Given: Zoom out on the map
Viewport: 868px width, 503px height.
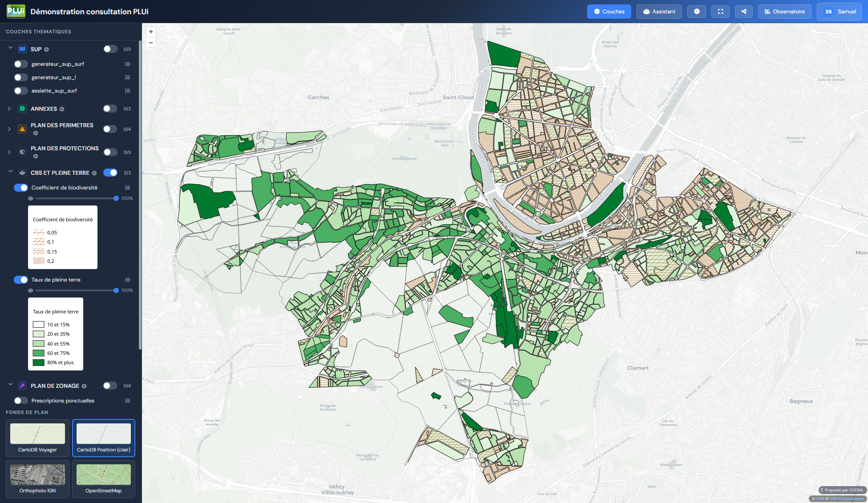Looking at the screenshot, I should coord(151,43).
